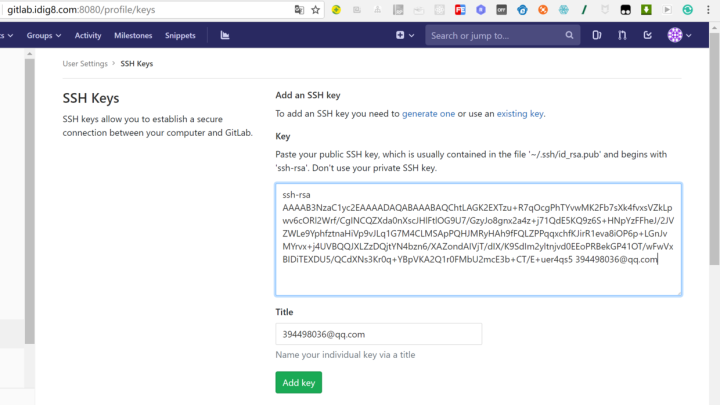Click the teal snowflake extension icon

click(563, 10)
